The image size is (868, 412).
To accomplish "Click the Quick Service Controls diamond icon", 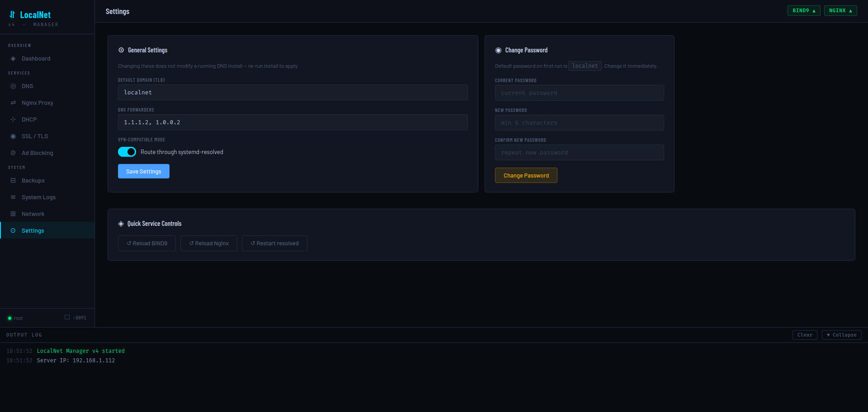I will point(121,224).
